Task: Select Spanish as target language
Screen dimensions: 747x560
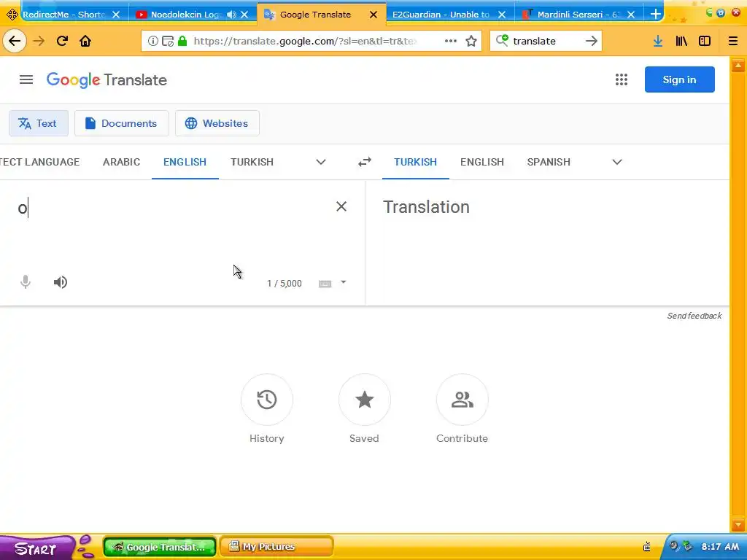Action: [549, 162]
